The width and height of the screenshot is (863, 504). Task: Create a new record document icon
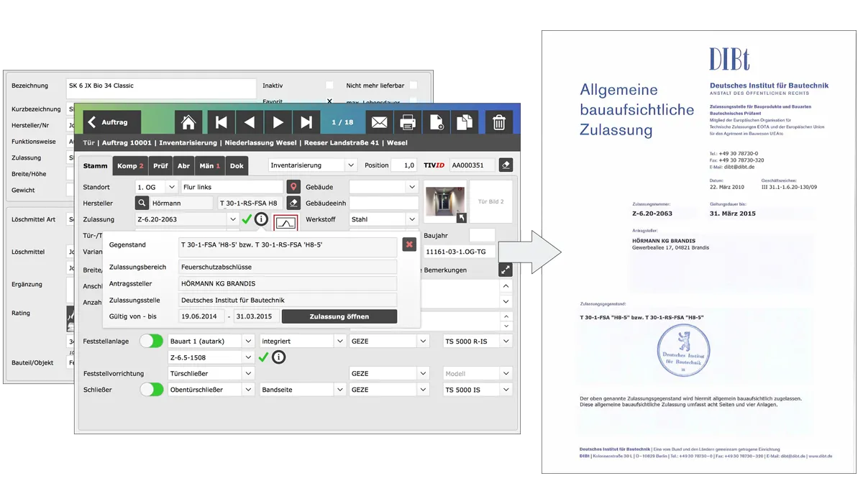437,122
